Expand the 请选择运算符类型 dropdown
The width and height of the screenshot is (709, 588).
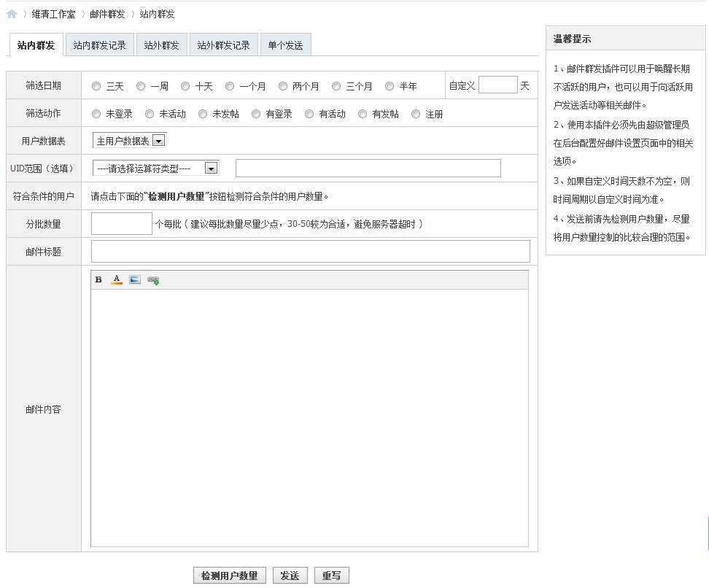155,169
